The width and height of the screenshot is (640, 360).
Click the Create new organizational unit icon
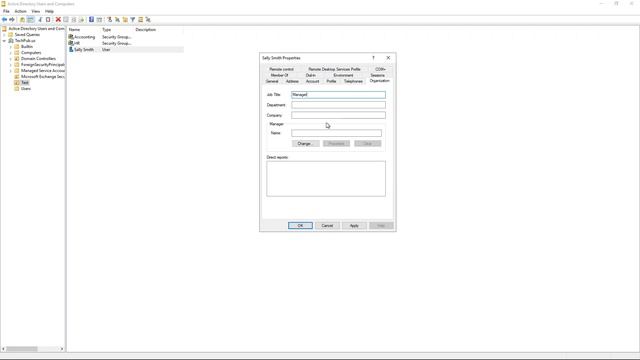pyautogui.click(x=125, y=20)
